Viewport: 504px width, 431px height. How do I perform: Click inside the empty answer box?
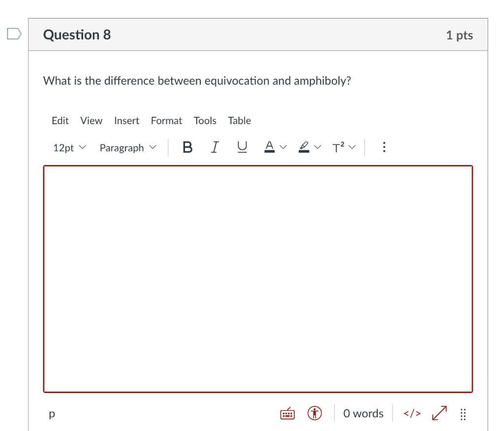258,278
